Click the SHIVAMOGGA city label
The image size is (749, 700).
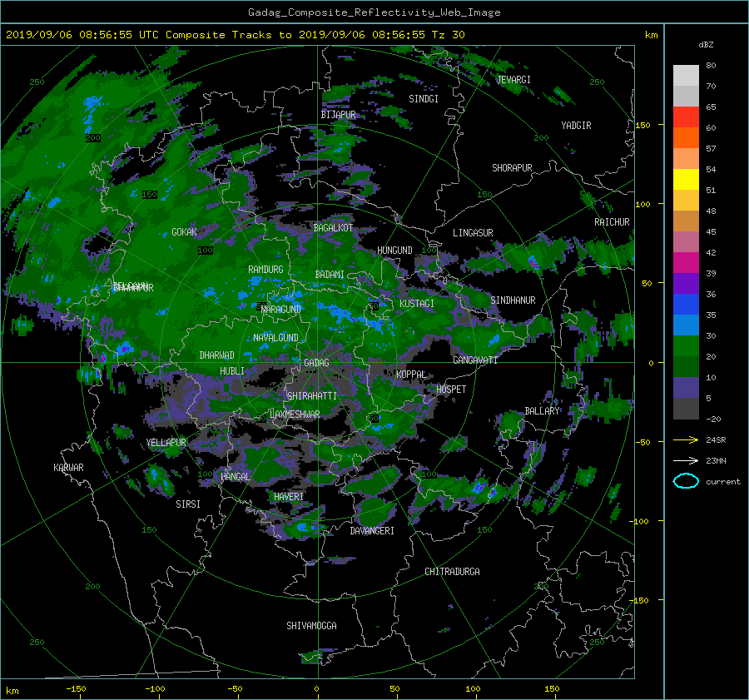click(311, 626)
